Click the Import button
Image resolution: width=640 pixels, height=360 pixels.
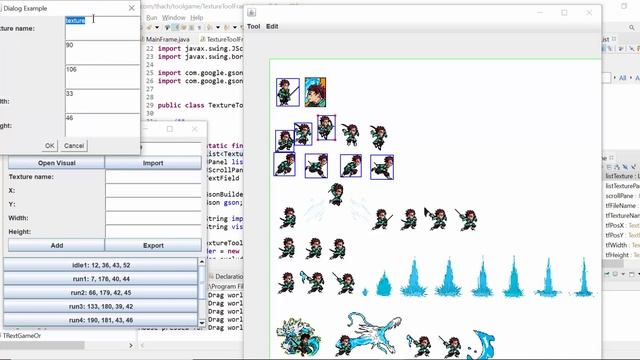[x=153, y=163]
